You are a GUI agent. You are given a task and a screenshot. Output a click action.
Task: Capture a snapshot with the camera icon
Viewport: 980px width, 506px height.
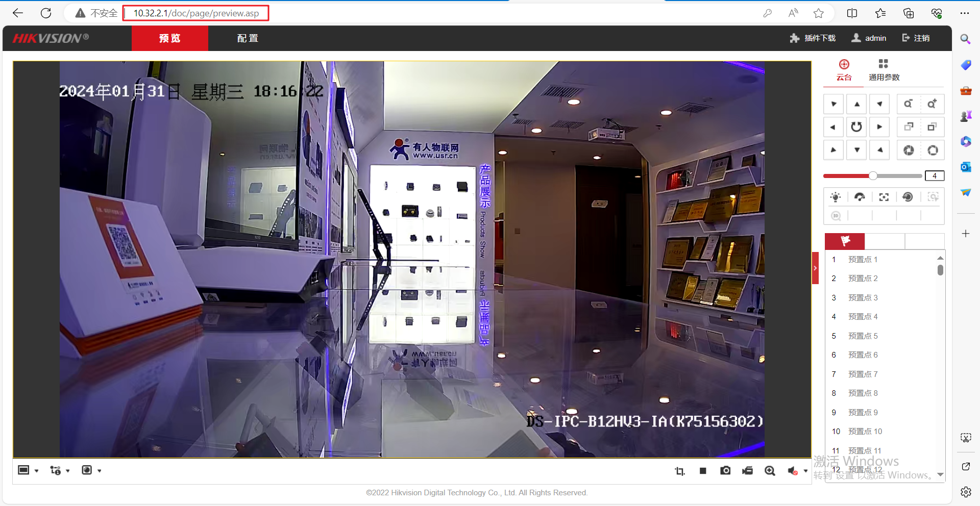pos(725,471)
